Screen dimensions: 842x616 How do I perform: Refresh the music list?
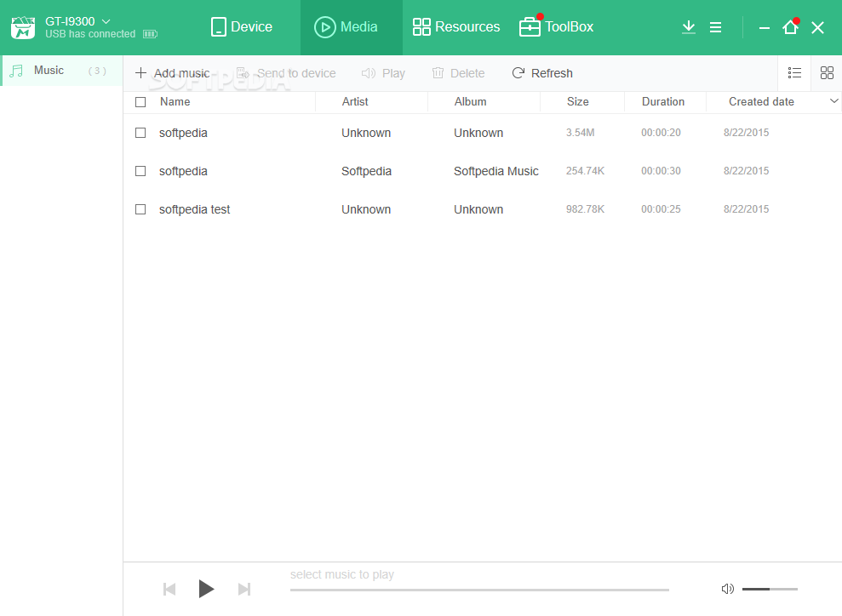tap(542, 73)
